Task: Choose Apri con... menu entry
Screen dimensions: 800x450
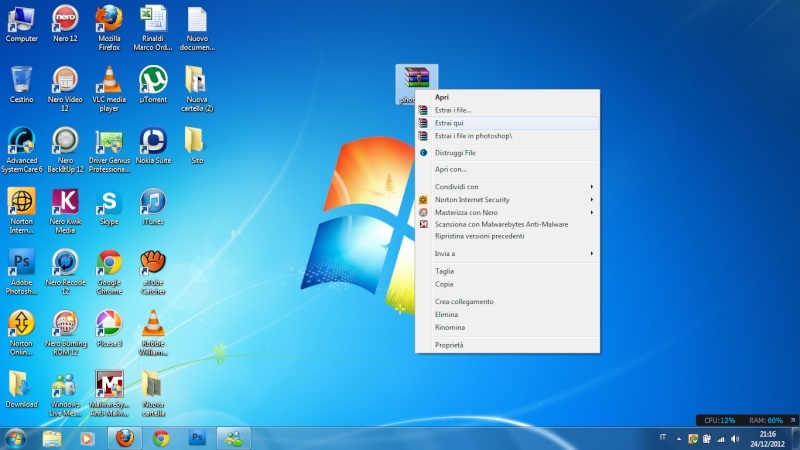Action: [x=508, y=169]
